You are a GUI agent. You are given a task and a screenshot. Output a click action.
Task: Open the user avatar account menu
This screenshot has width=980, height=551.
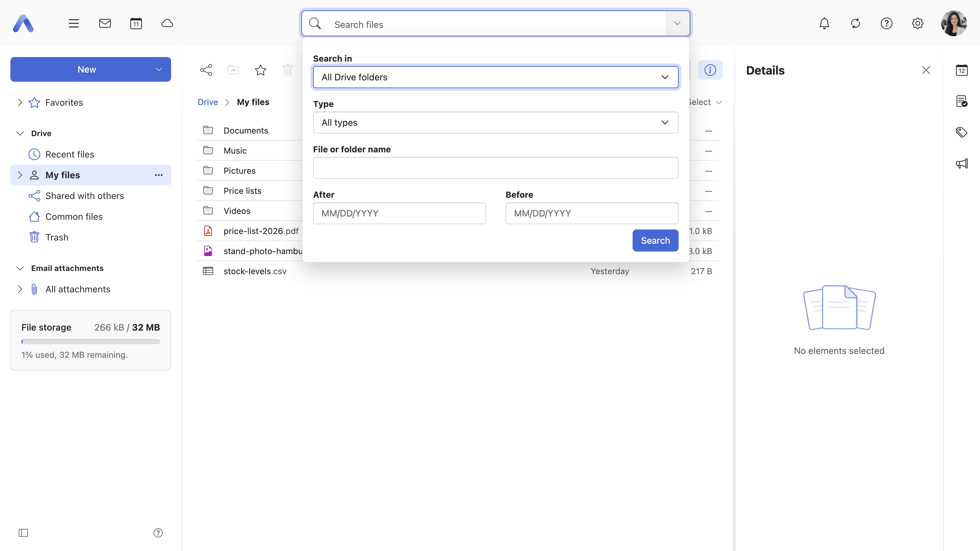tap(954, 24)
